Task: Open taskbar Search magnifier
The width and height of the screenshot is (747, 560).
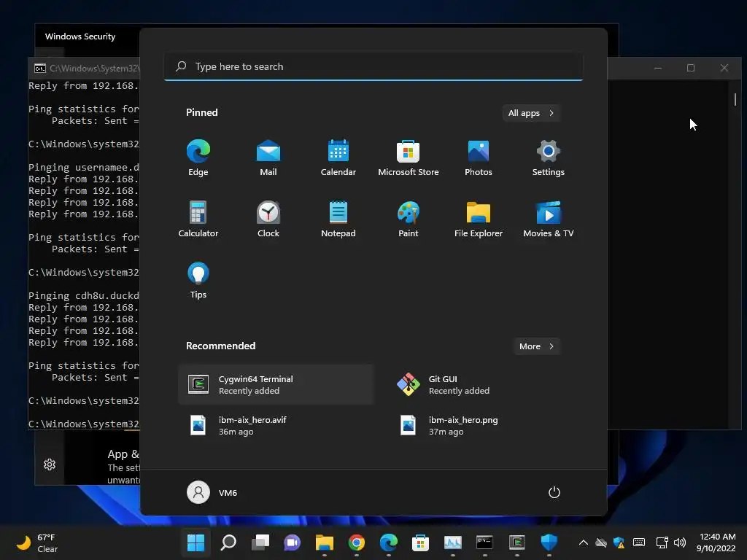Action: point(228,542)
